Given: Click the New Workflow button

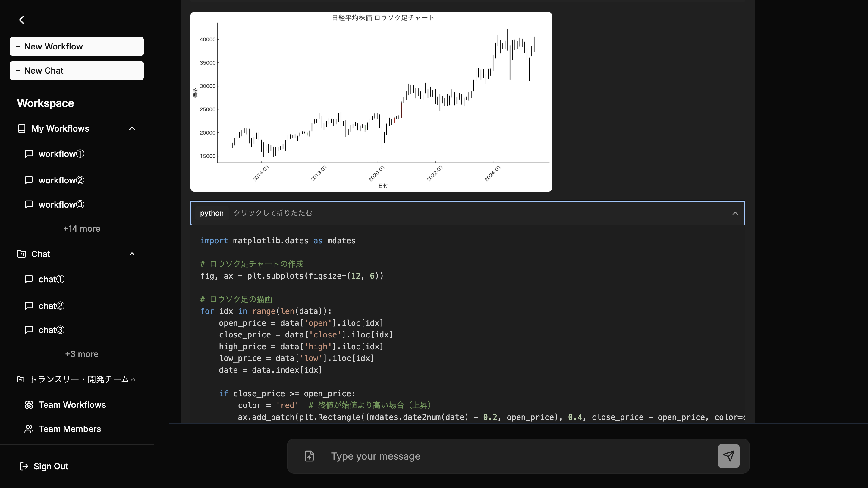Looking at the screenshot, I should [x=77, y=46].
